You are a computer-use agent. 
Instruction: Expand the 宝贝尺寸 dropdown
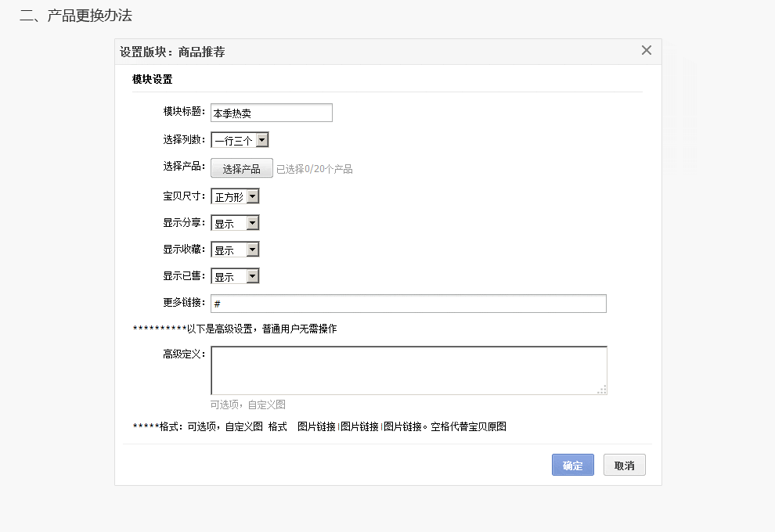[x=235, y=196]
